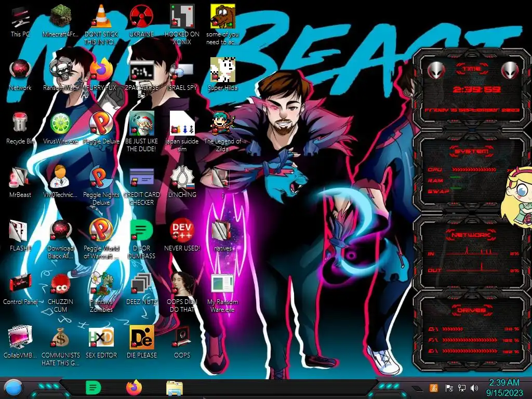Select the OOPS shortcut icon
The height and width of the screenshot is (399, 532).
click(182, 337)
